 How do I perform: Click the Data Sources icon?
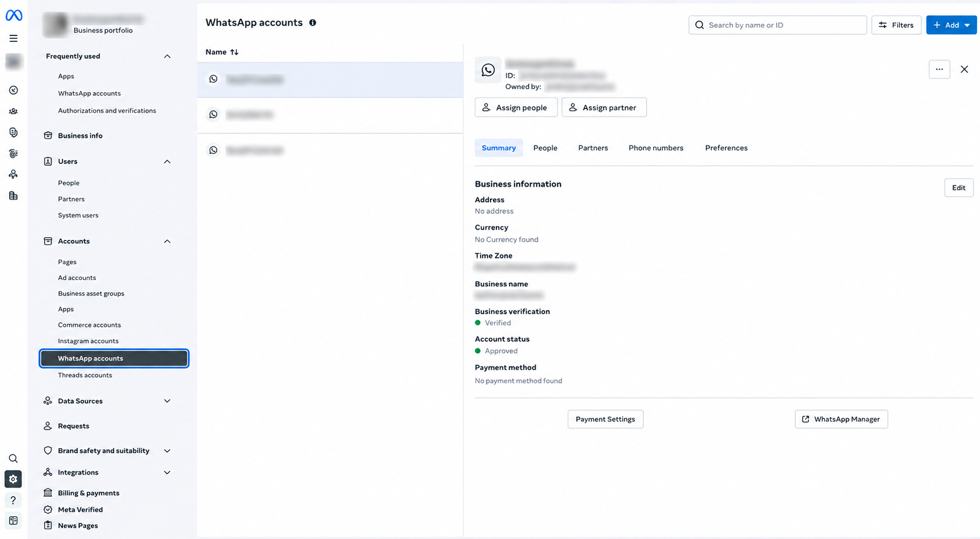[x=48, y=401]
